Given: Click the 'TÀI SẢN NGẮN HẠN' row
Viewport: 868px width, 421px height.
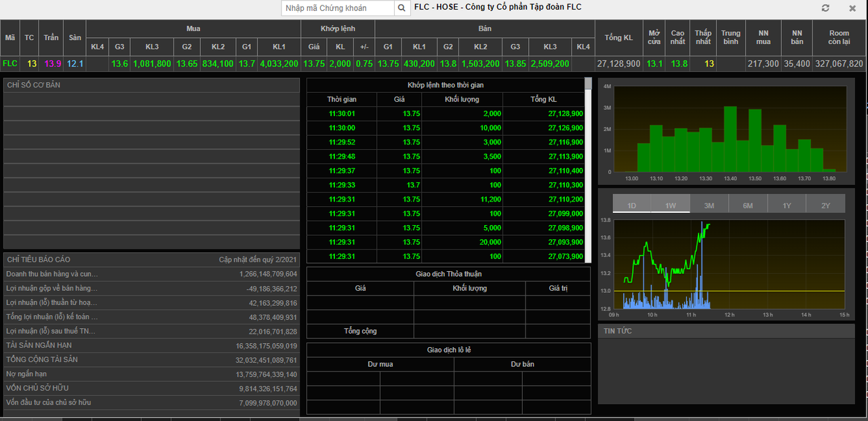Looking at the screenshot, I should click(151, 345).
